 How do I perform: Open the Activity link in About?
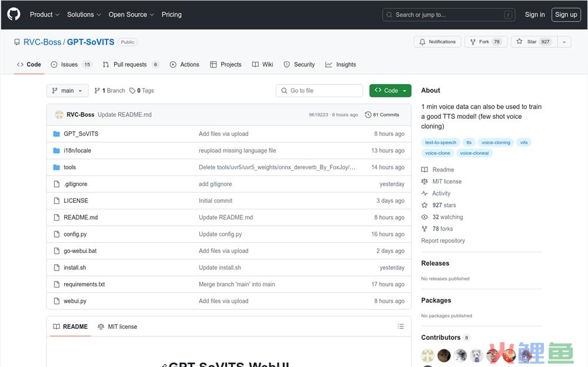436,193
